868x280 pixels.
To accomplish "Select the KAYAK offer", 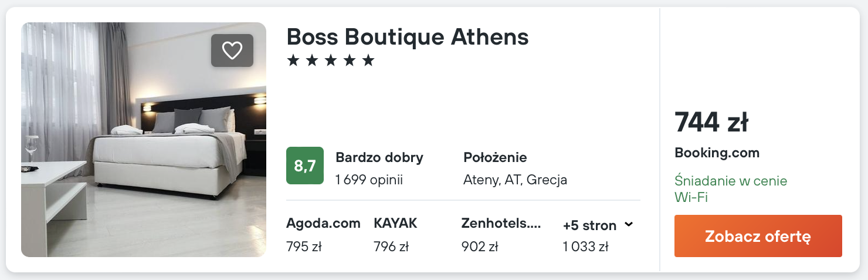I will (x=395, y=223).
